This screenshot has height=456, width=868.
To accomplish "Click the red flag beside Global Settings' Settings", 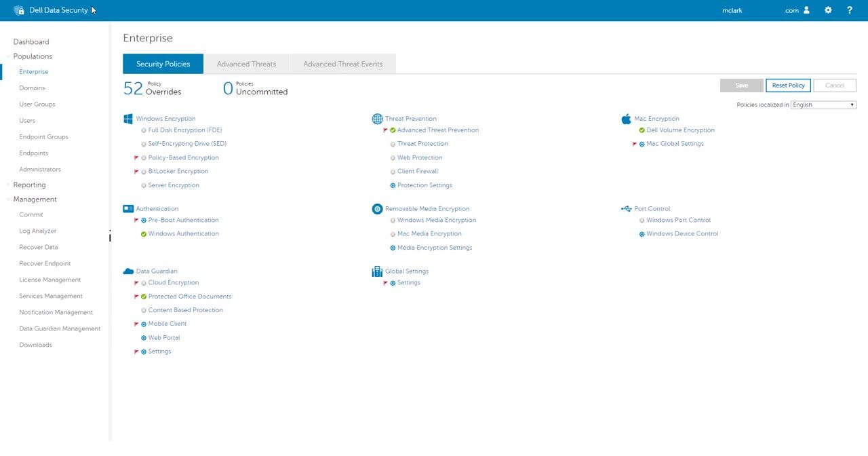I will pyautogui.click(x=386, y=282).
